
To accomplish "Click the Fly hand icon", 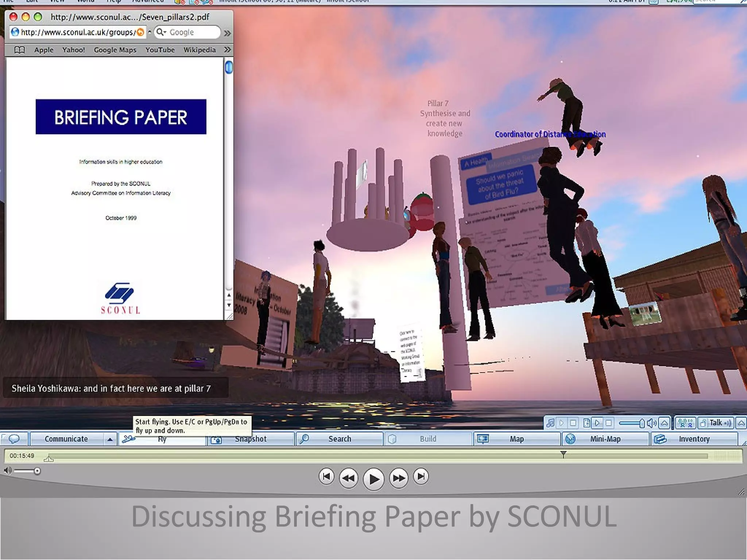I will pyautogui.click(x=128, y=439).
